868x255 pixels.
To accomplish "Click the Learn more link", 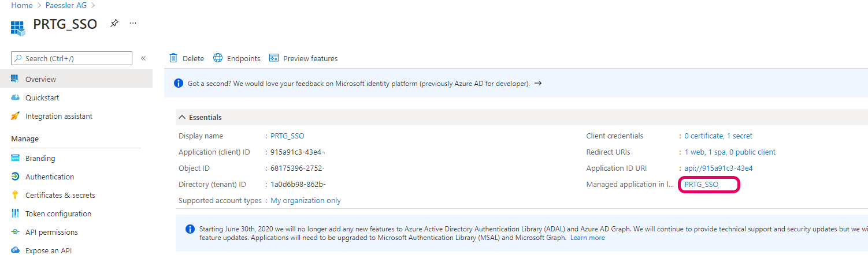I will (x=588, y=238).
